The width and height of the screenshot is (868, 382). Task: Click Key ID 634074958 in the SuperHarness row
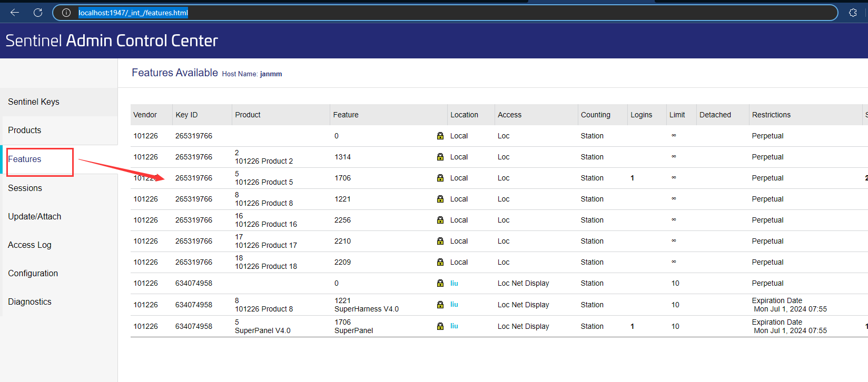[194, 305]
